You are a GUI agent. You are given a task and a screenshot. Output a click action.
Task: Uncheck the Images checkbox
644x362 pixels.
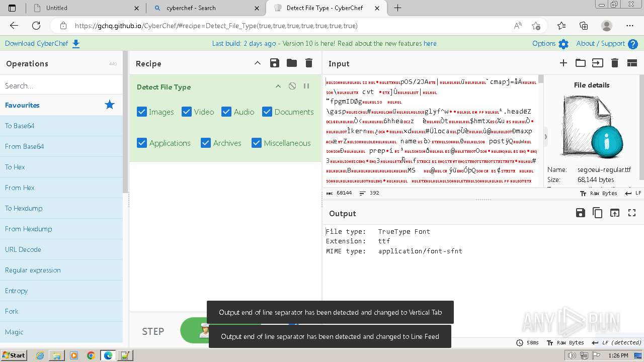pyautogui.click(x=142, y=112)
